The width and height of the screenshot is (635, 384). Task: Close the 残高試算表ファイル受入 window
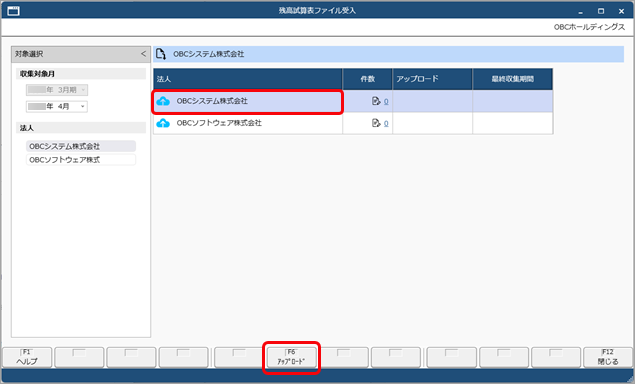621,11
